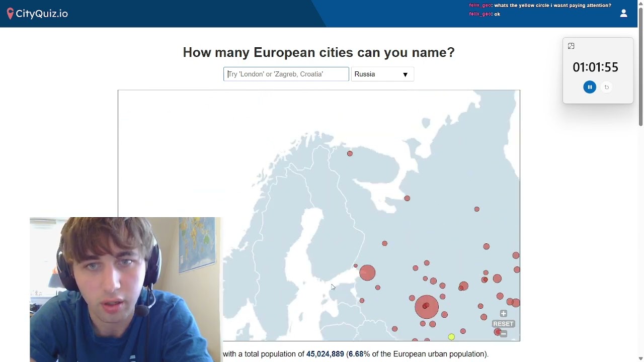644x362 pixels.
Task: Zoom in the map with the plus icon
Action: [503, 314]
